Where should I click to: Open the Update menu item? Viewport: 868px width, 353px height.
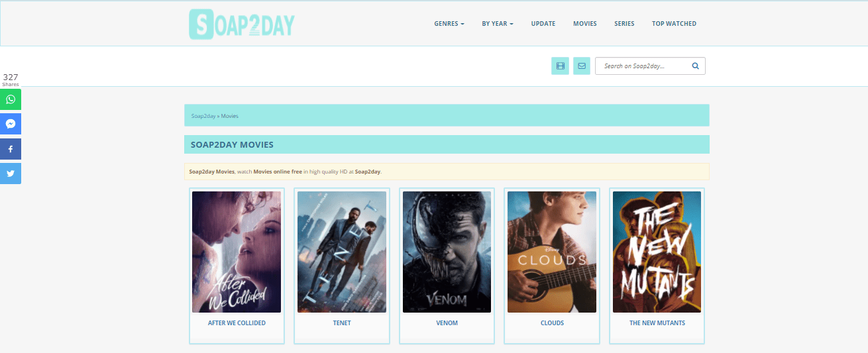[x=543, y=24]
